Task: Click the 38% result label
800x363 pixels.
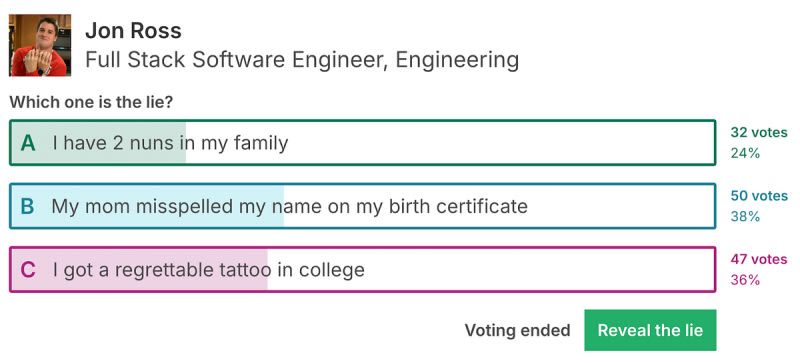Action: pyautogui.click(x=745, y=216)
